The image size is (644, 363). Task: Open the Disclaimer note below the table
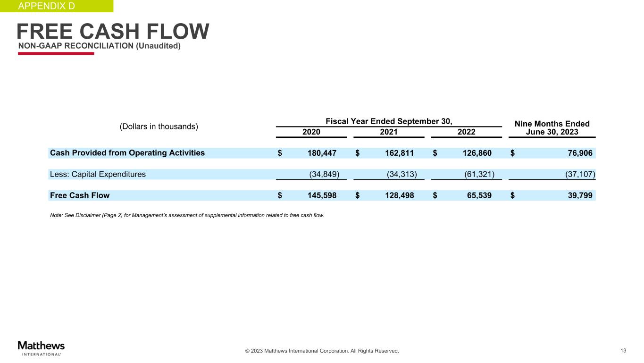(187, 216)
